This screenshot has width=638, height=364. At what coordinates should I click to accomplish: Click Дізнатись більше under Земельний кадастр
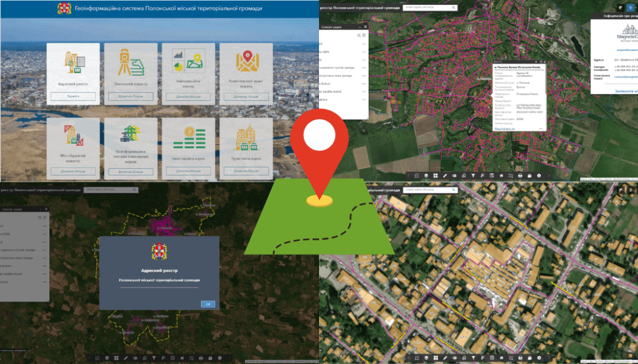131,96
